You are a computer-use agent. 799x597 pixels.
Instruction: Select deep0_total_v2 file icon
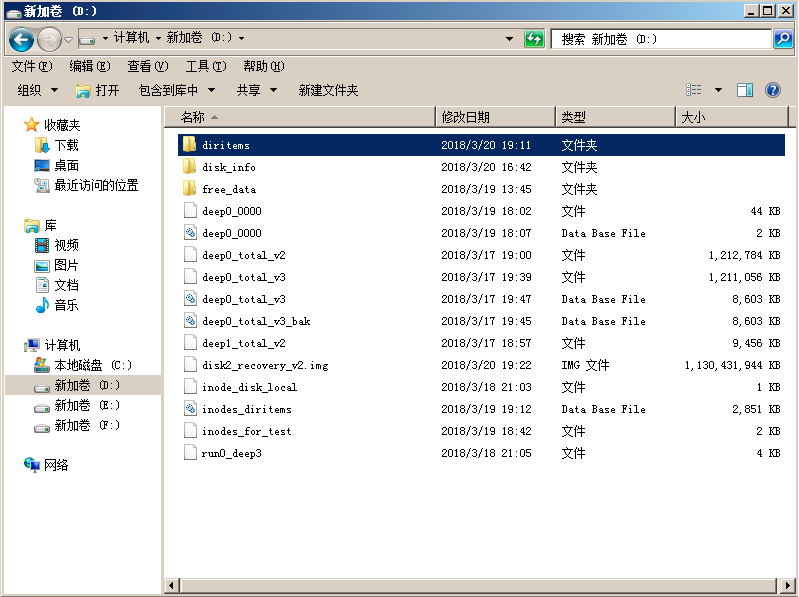[x=190, y=255]
